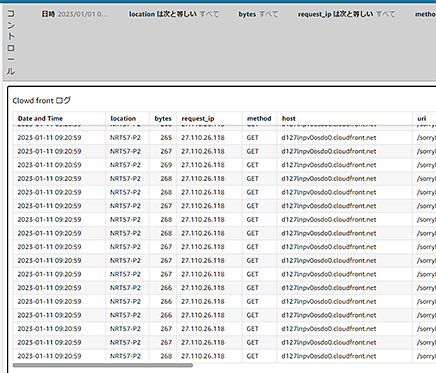The image size is (436, 373).
Task: Select GET in the 265 bytes row
Action: point(252,138)
